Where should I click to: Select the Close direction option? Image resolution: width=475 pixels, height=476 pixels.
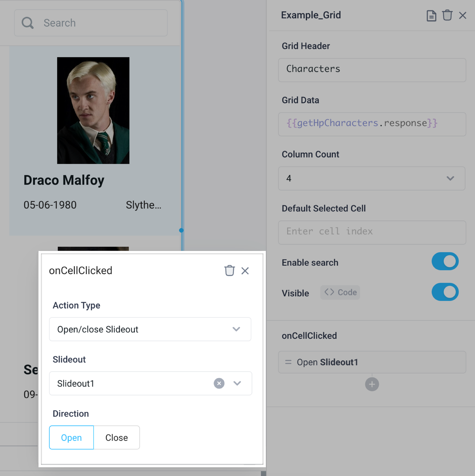pyautogui.click(x=116, y=438)
